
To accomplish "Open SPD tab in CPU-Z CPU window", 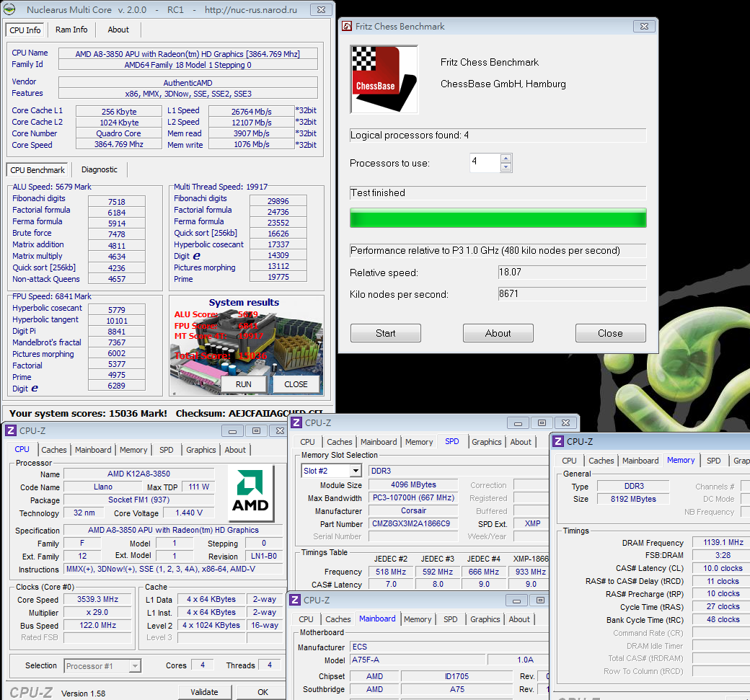I will tap(167, 449).
